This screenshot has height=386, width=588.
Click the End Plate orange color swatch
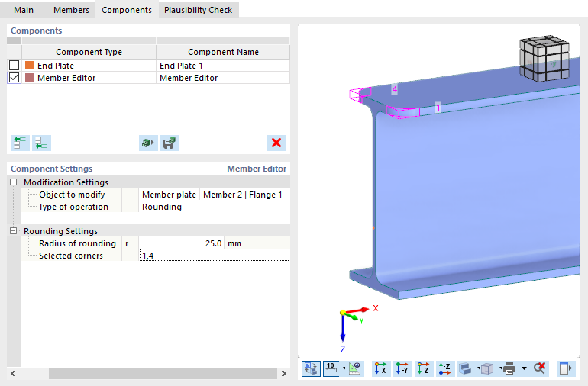(x=29, y=65)
